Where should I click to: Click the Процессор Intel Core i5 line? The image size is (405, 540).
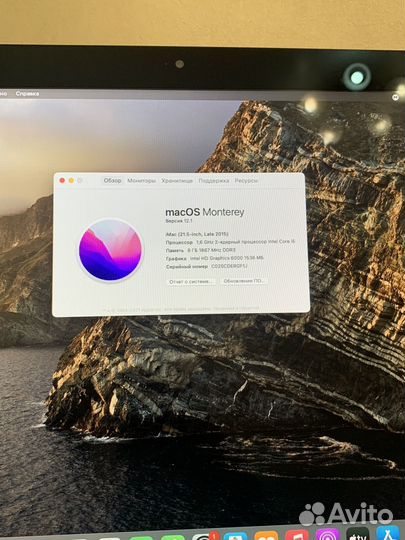230,242
